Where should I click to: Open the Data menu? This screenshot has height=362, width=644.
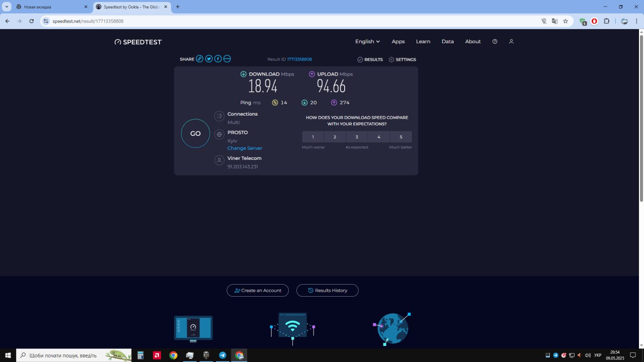(448, 42)
